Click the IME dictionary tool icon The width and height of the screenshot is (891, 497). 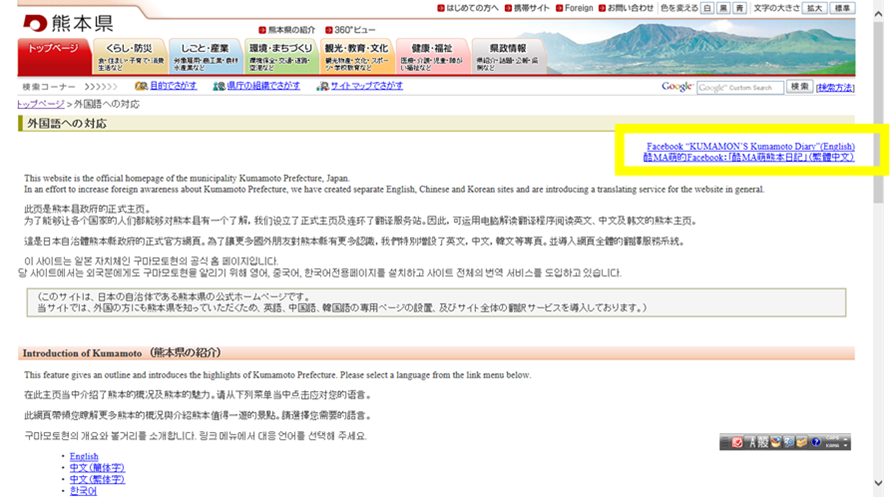(776, 442)
